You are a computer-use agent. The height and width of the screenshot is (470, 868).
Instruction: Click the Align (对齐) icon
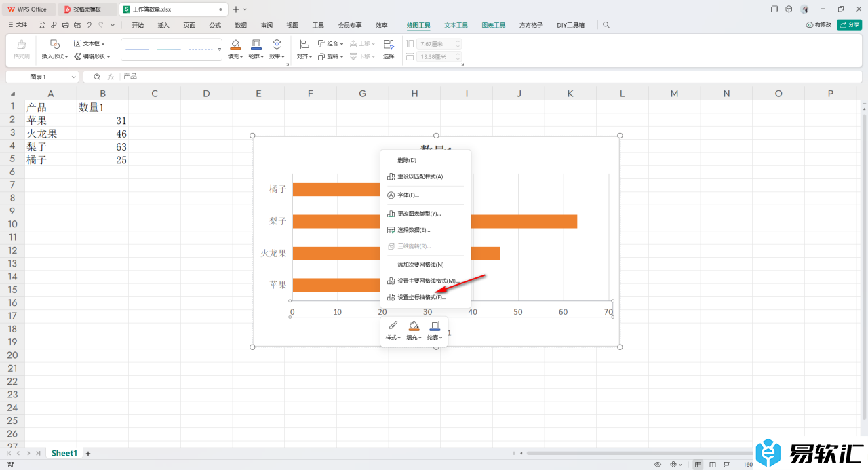[x=304, y=43]
